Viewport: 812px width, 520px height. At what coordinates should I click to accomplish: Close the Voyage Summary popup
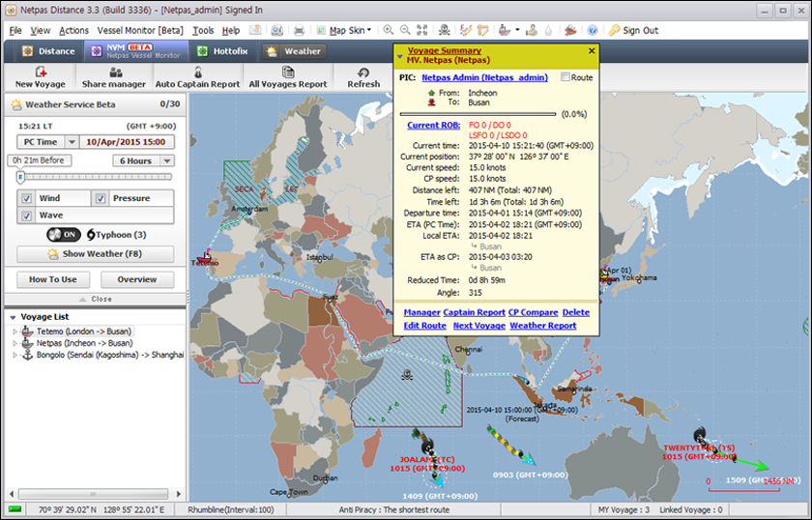[x=592, y=51]
